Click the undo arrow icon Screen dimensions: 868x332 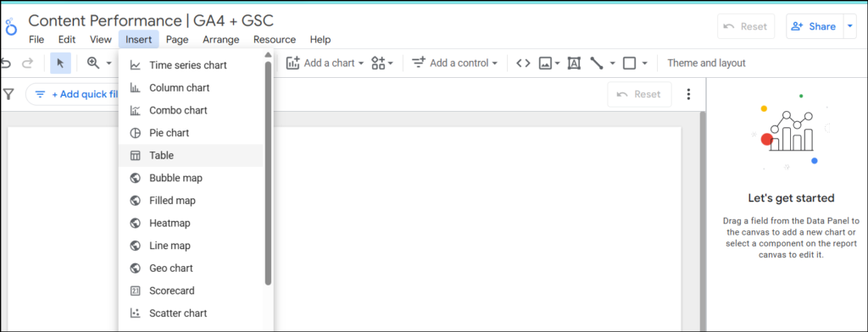coord(6,63)
